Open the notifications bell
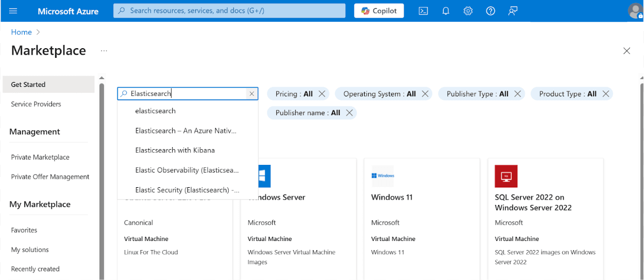This screenshot has height=280, width=644. point(446,11)
